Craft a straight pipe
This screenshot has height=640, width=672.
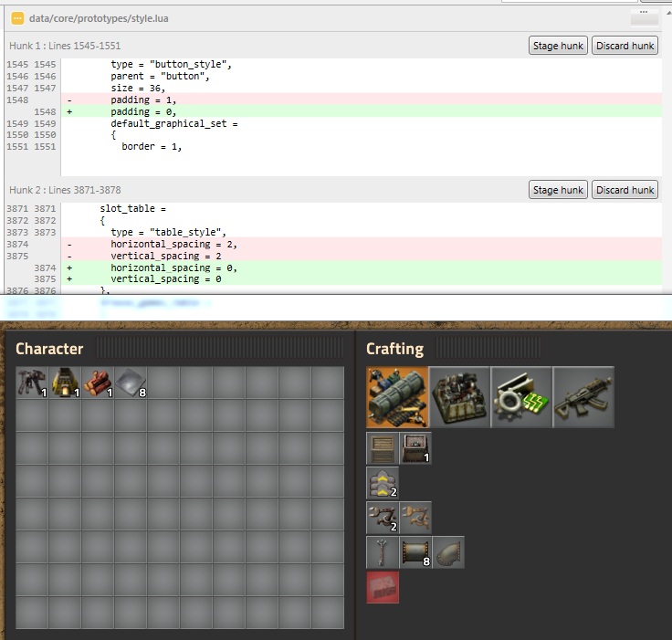click(x=415, y=552)
